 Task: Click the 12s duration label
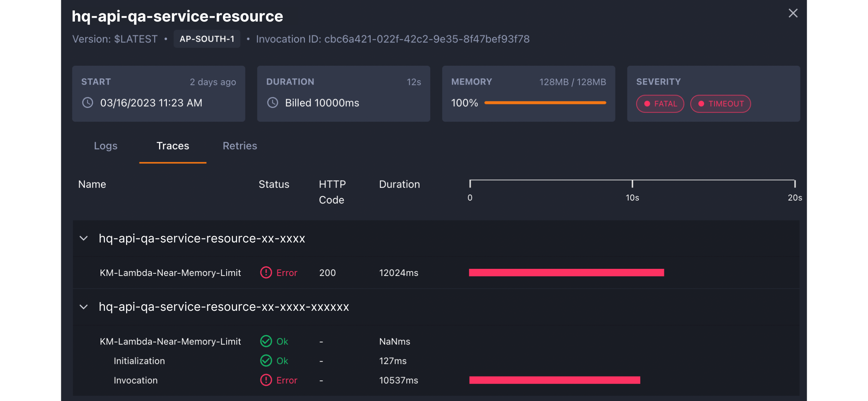414,82
